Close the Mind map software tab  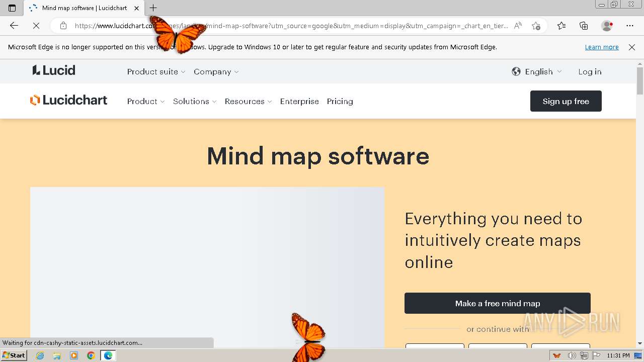pyautogui.click(x=136, y=8)
